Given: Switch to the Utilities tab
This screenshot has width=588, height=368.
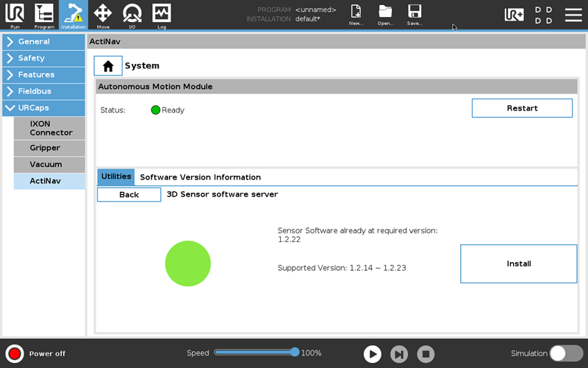Looking at the screenshot, I should (116, 177).
